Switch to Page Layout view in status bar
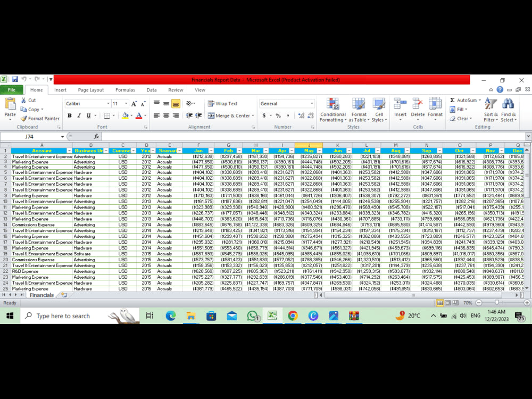 [447, 303]
